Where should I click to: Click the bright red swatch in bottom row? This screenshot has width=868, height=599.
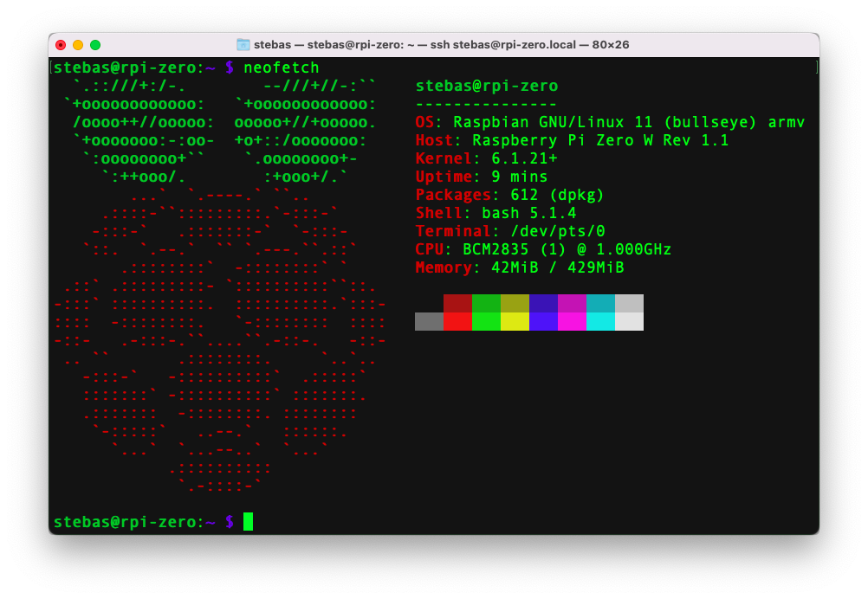457,321
